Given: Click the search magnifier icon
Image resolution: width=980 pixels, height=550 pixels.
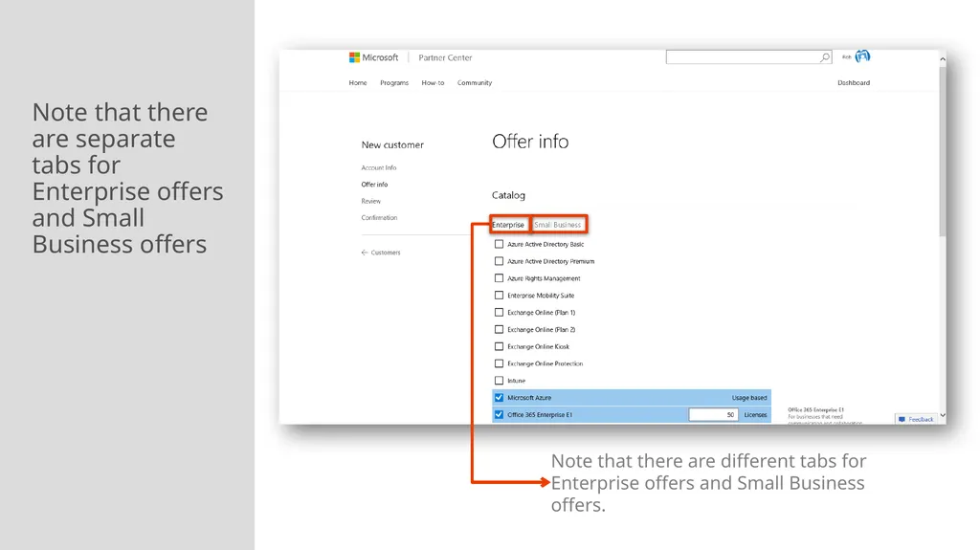Looking at the screenshot, I should click(825, 57).
